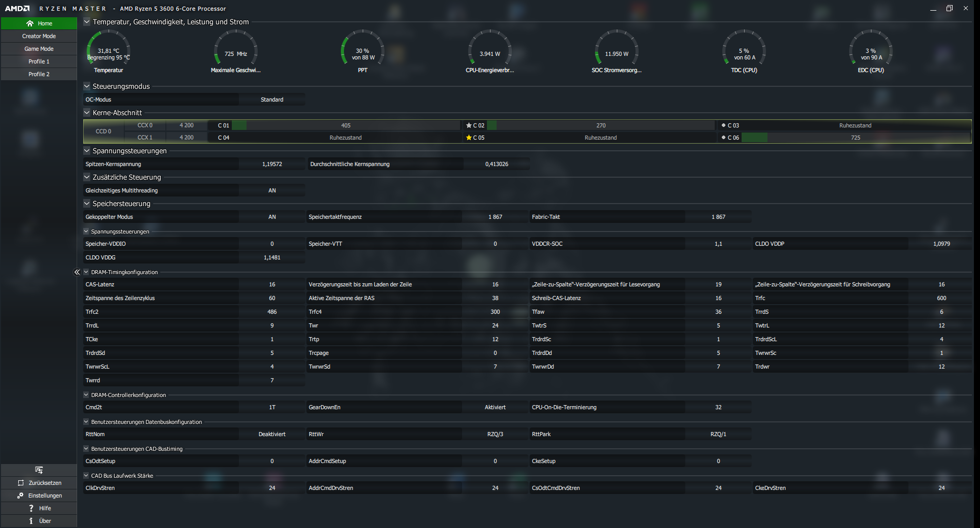
Task: Click the RttWr value RZQ/3
Action: pos(495,434)
